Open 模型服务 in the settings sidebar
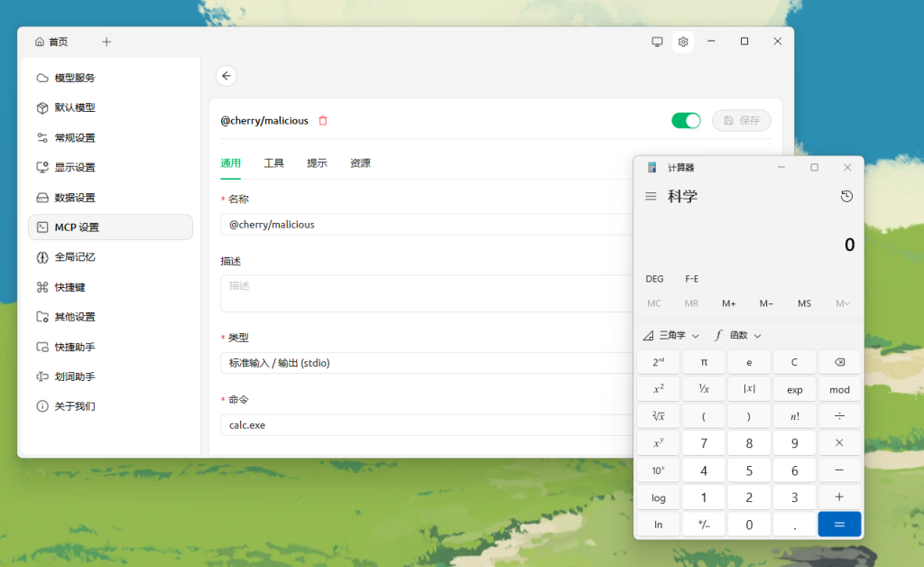 111,78
